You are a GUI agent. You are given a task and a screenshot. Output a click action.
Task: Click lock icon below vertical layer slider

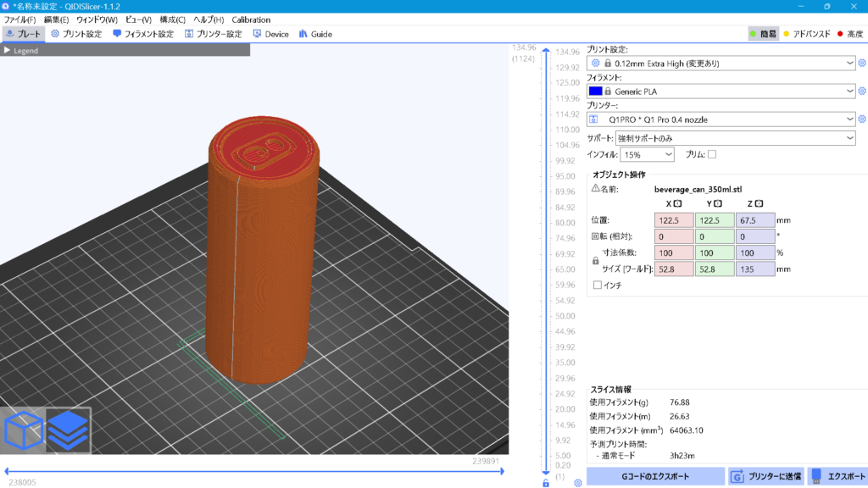546,483
